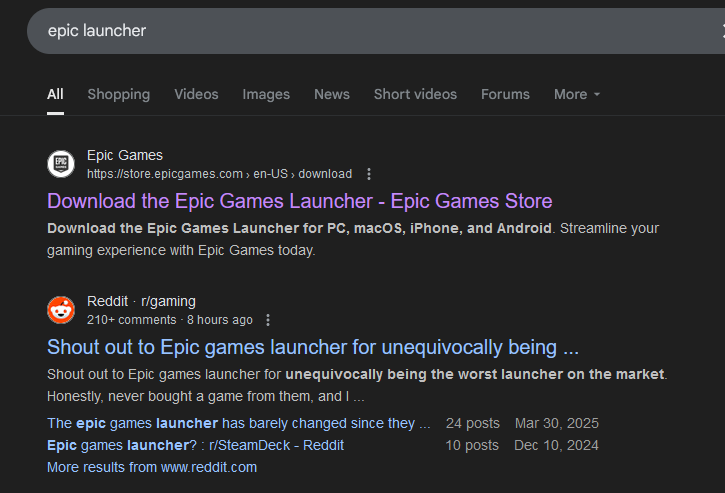This screenshot has height=493, width=725.
Task: Select the All results tab
Action: (55, 94)
